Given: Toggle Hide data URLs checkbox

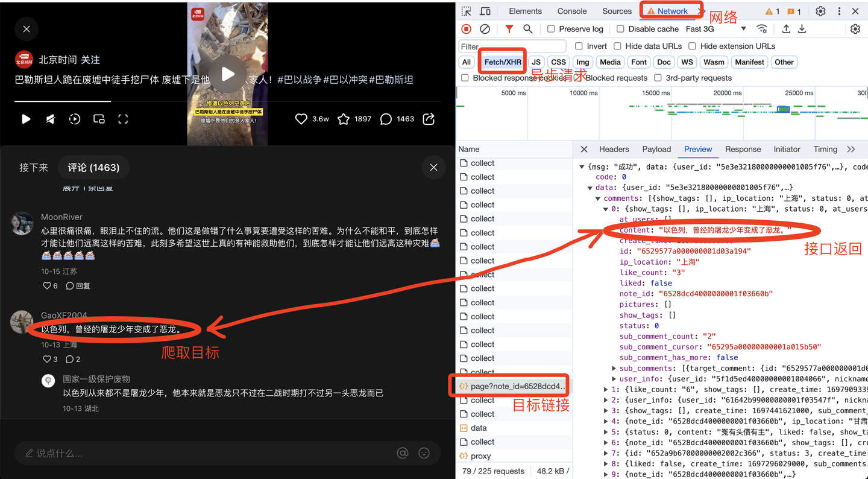Looking at the screenshot, I should click(x=617, y=46).
